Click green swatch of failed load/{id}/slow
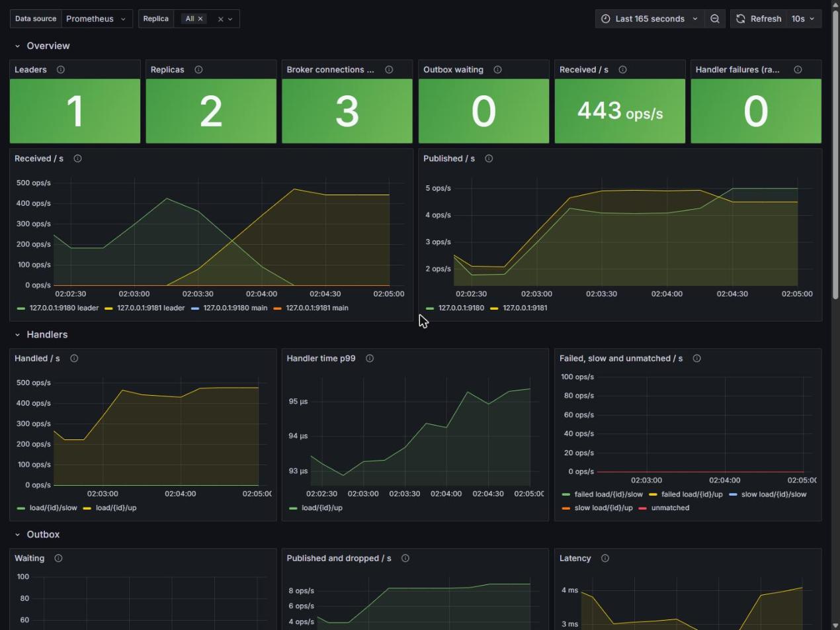Viewport: 840px width, 630px height. pyautogui.click(x=566, y=495)
